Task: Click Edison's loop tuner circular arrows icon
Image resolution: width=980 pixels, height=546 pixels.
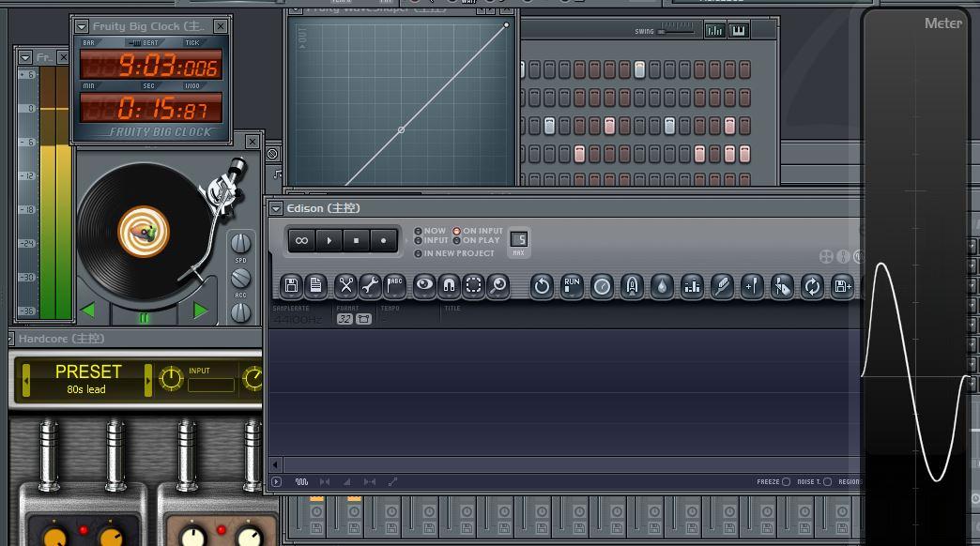Action: click(x=812, y=287)
